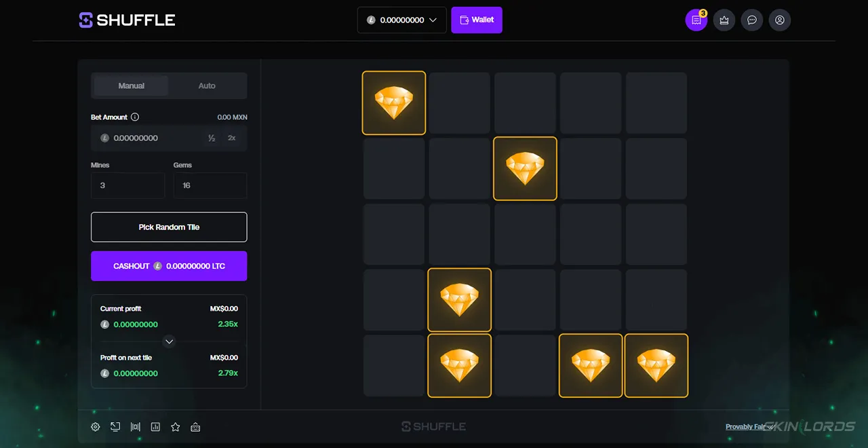Reveal the hidden tile in the top-right corner
Screen dimensions: 868x448
pos(656,103)
